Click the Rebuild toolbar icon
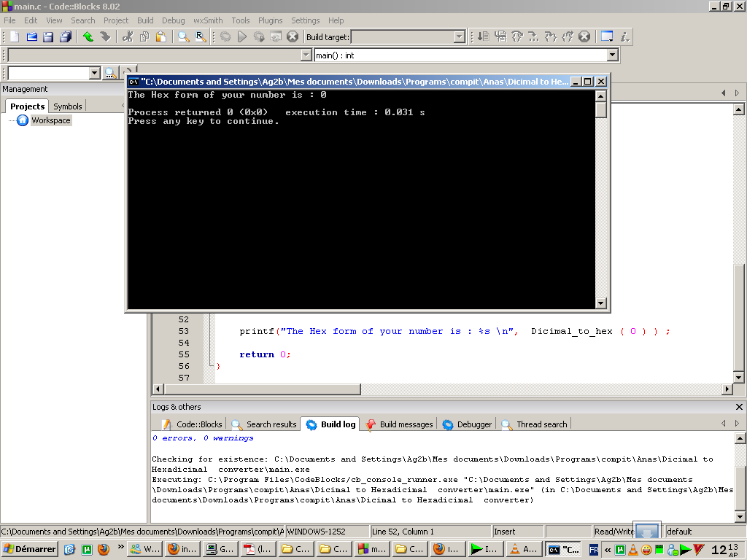Viewport: 747px width, 560px height. point(276,36)
